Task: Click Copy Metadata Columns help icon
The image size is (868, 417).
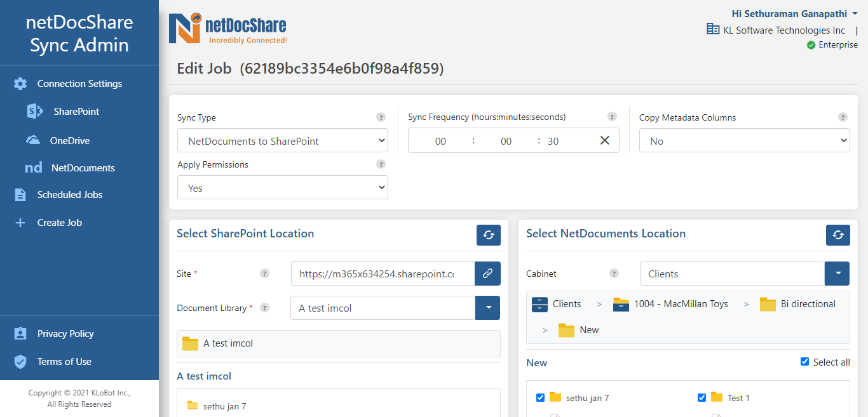Action: click(x=843, y=117)
